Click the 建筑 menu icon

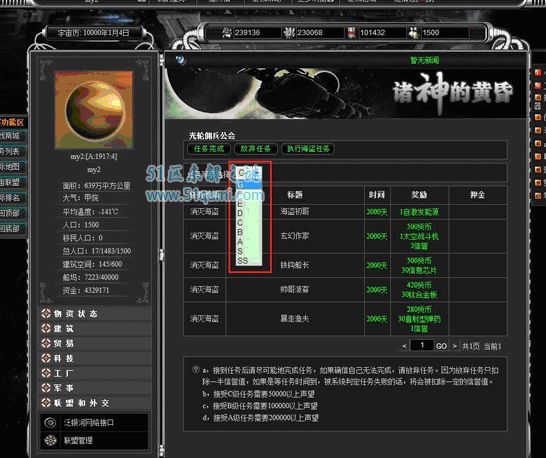pyautogui.click(x=46, y=328)
